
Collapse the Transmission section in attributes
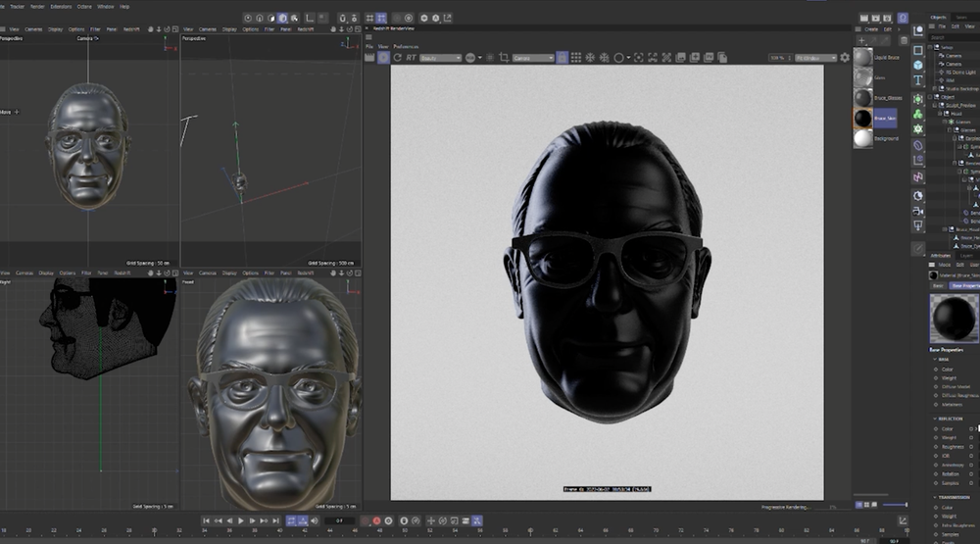(x=936, y=497)
